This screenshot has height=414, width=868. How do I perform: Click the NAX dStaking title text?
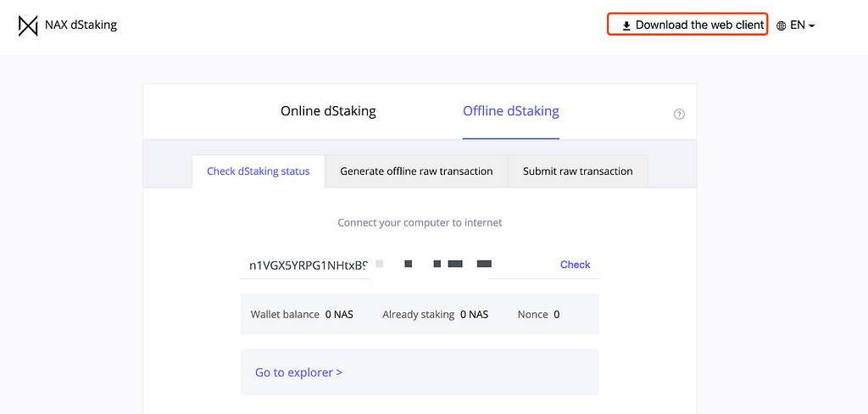tap(81, 25)
